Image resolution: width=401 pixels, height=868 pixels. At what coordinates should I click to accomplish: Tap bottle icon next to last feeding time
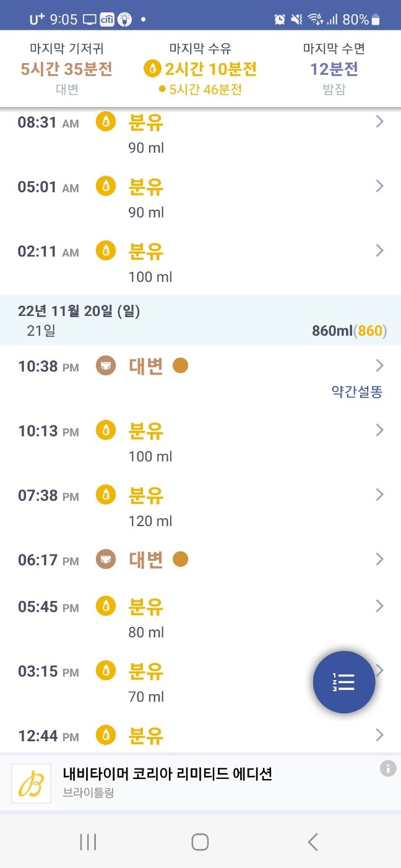152,69
